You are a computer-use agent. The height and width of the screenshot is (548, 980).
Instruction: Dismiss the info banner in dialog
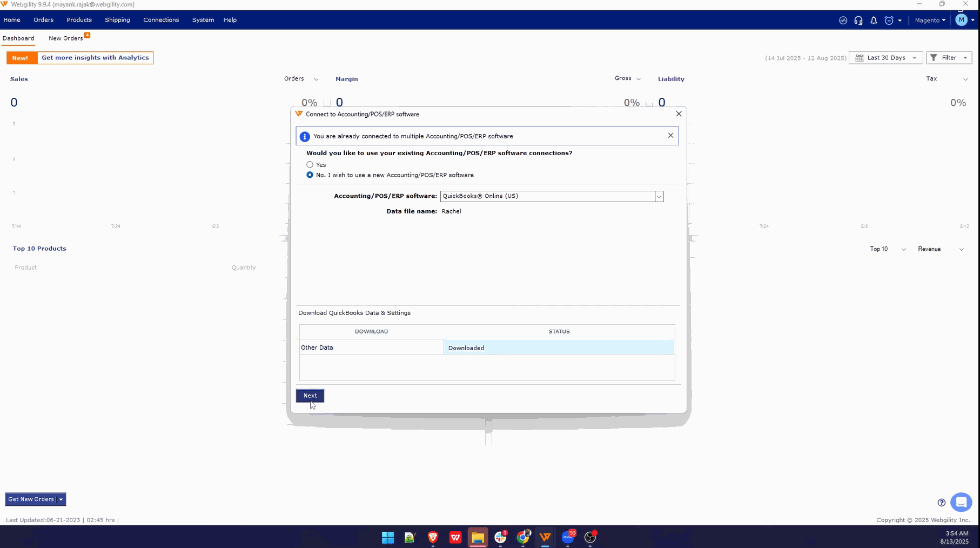tap(670, 136)
